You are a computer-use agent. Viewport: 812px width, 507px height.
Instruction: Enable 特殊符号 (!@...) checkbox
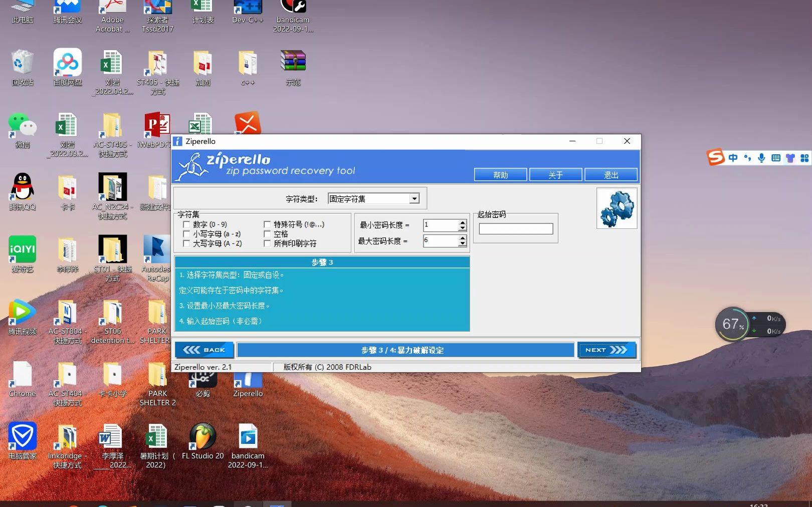(267, 224)
